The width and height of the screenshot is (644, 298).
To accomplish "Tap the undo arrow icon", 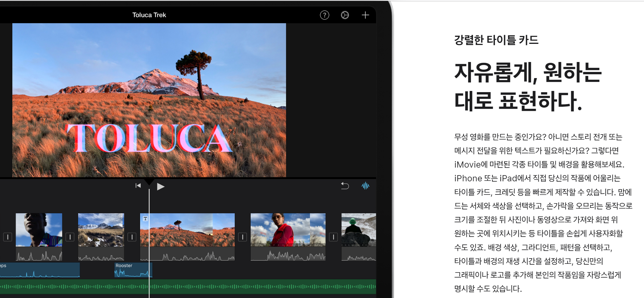I will pos(345,186).
